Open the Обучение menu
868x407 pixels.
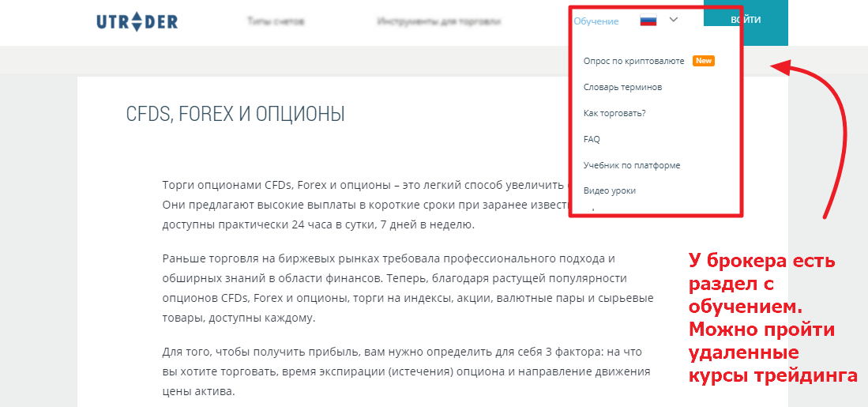596,21
